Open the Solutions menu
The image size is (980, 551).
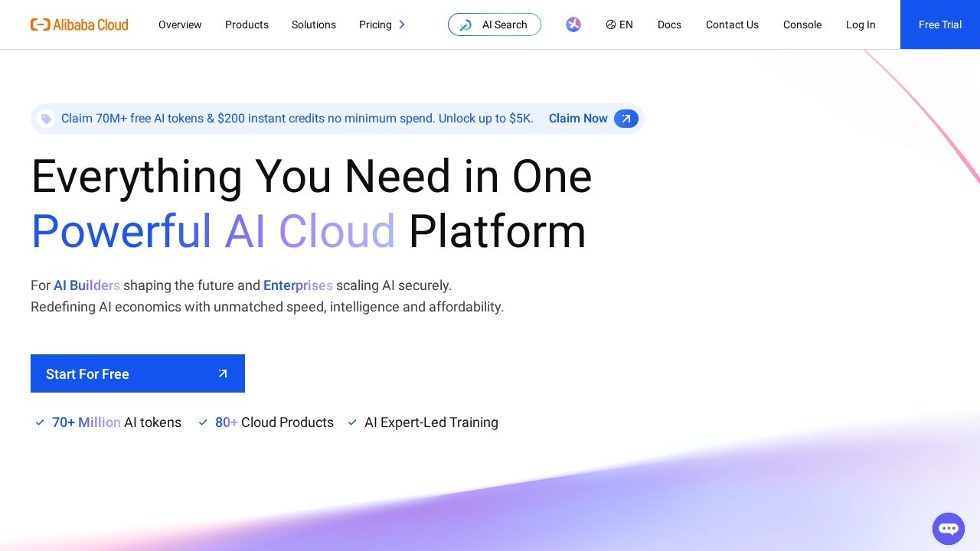click(314, 24)
